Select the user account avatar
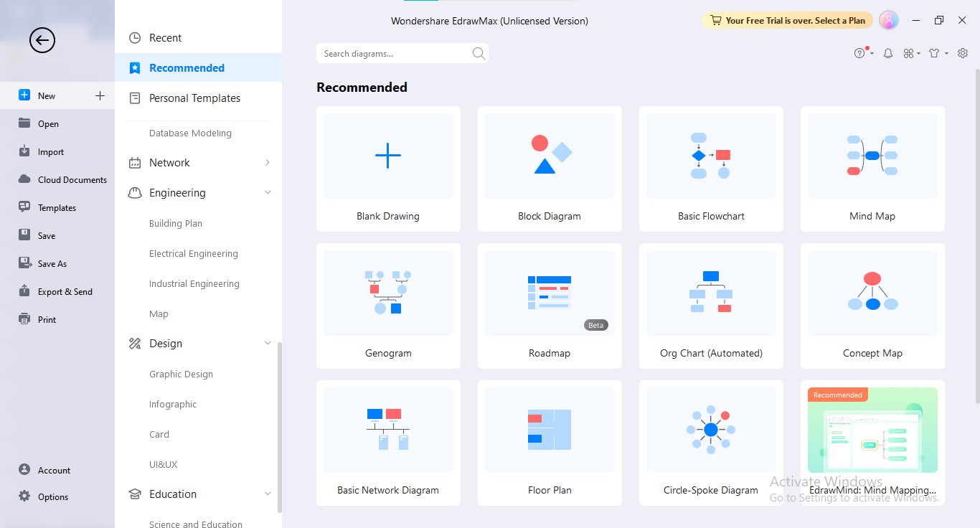 (888, 20)
